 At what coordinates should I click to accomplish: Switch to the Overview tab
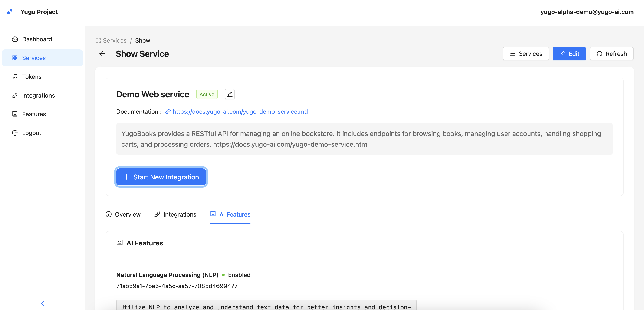pyautogui.click(x=123, y=214)
